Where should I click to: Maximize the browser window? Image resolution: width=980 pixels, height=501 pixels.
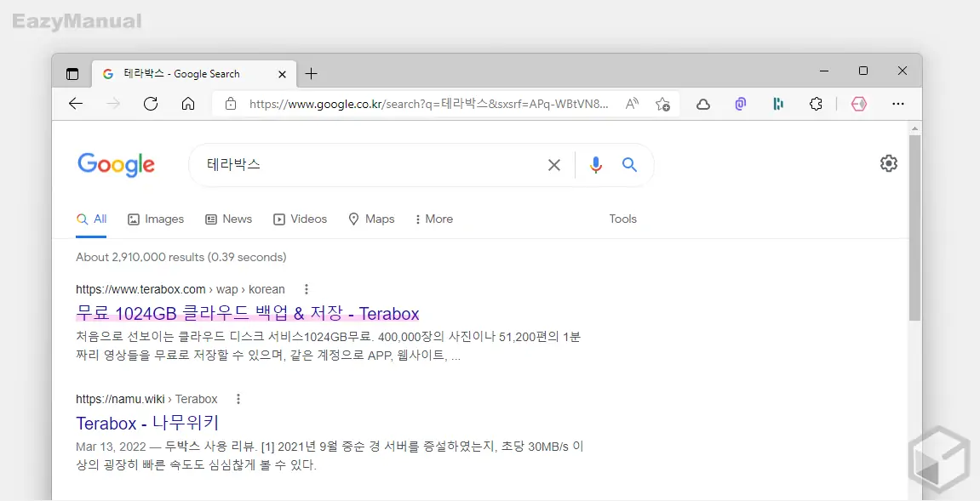(863, 71)
